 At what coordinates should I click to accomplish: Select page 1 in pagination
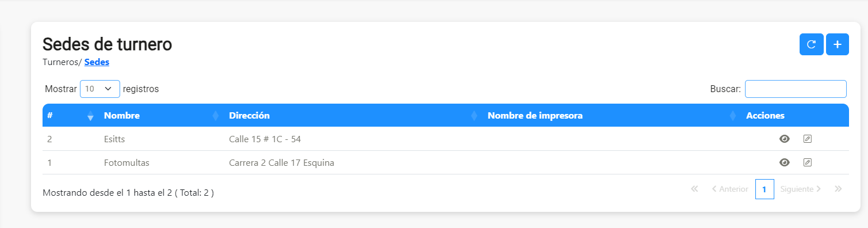(x=765, y=189)
